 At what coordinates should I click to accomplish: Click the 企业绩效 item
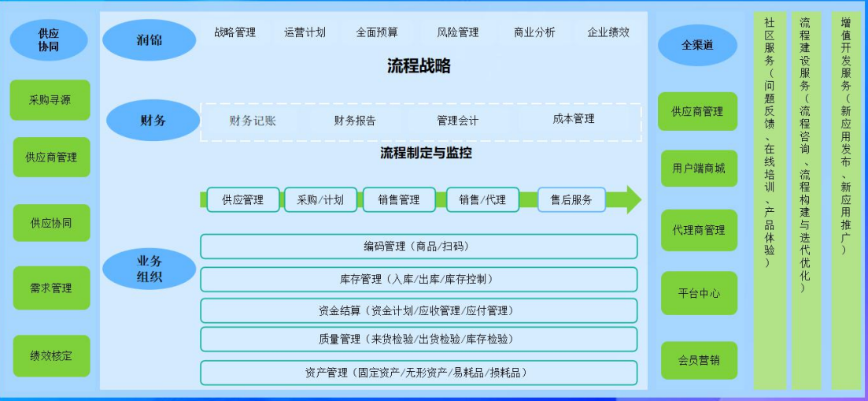[608, 32]
